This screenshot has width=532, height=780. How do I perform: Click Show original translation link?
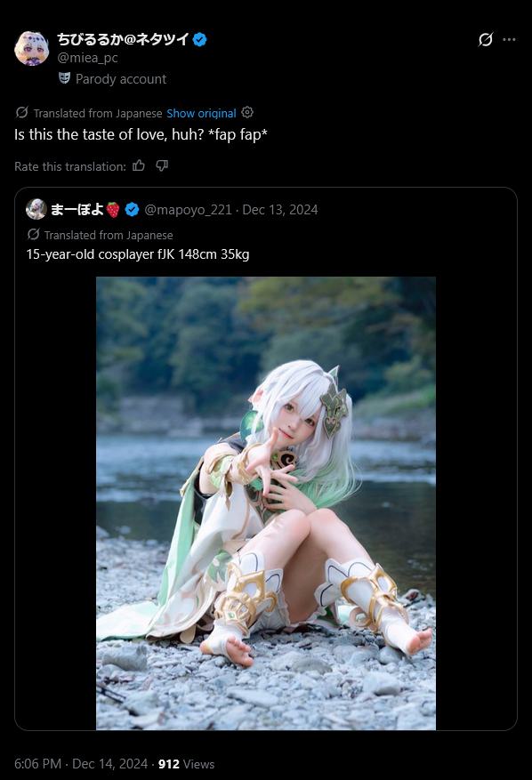201,114
